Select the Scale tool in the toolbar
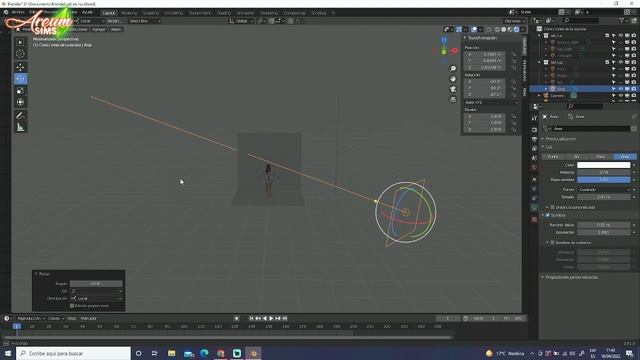Screen dimensions: 640x360 point(20,90)
